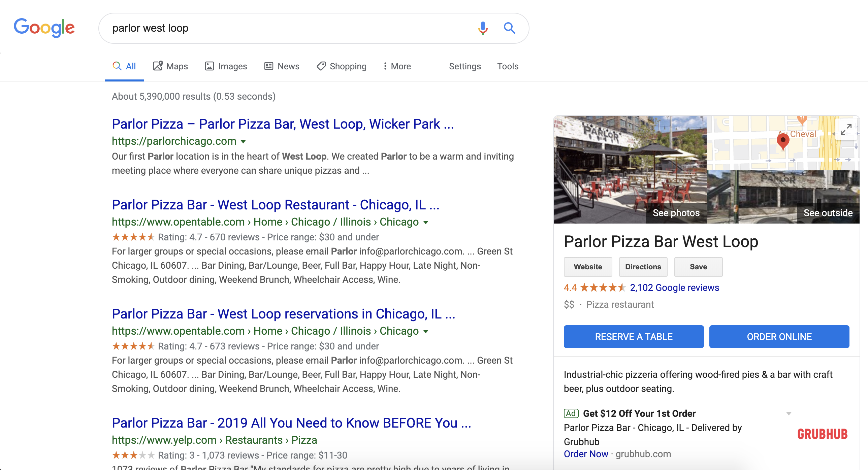Expand the opentable.com breadcrumb arrow
The width and height of the screenshot is (868, 470).
pos(426,222)
